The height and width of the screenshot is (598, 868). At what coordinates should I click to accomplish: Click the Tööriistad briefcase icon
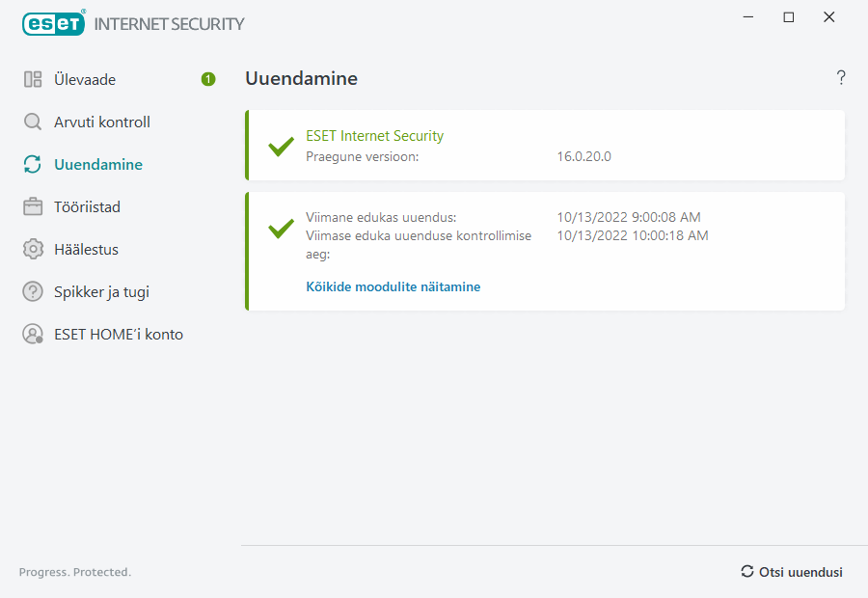33,206
